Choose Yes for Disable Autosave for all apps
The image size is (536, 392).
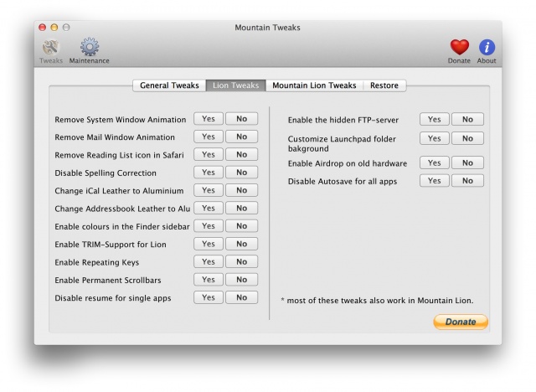pyautogui.click(x=434, y=181)
